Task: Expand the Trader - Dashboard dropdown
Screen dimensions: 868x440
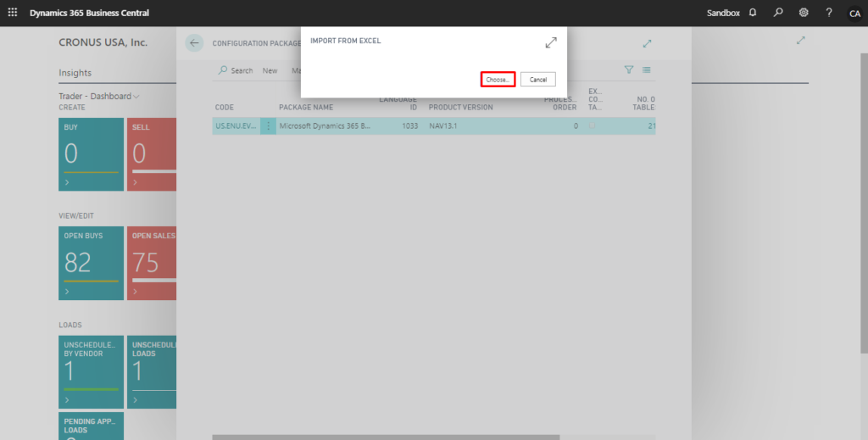Action: tap(99, 96)
